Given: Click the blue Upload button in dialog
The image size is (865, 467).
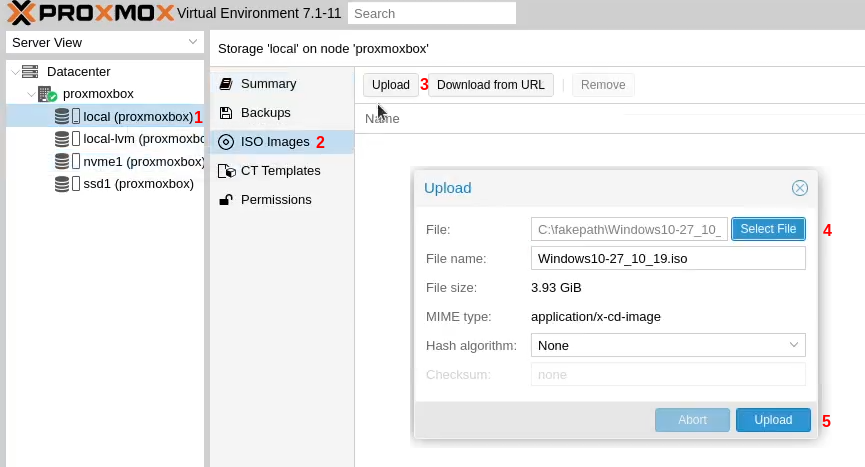Looking at the screenshot, I should pos(773,420).
